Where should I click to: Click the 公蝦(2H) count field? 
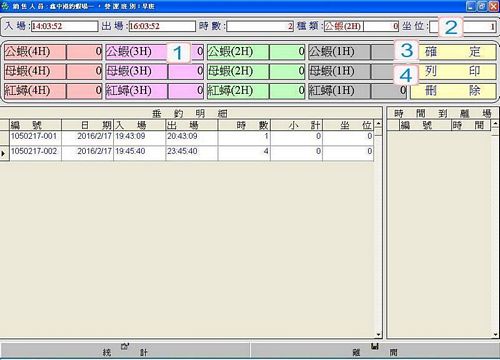click(287, 52)
